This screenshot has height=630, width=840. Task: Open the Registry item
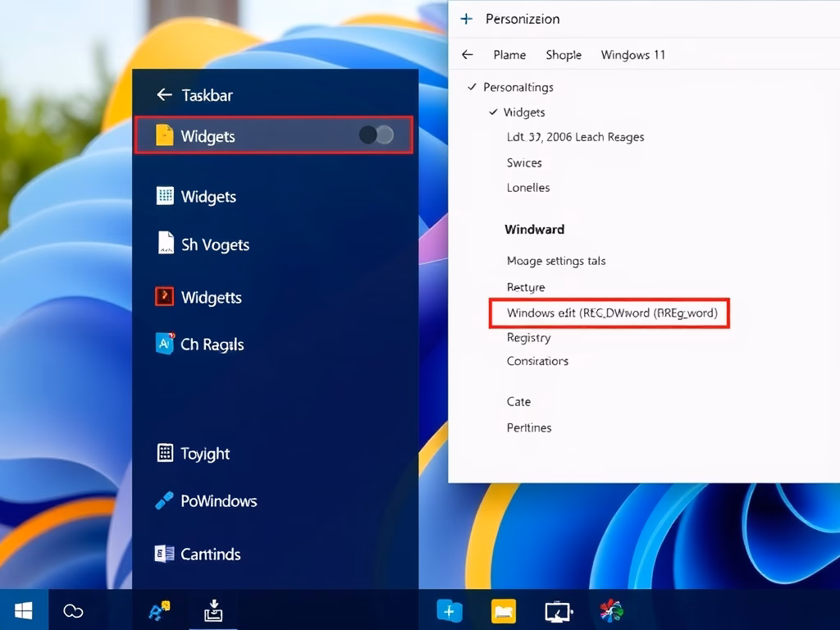[x=529, y=337]
